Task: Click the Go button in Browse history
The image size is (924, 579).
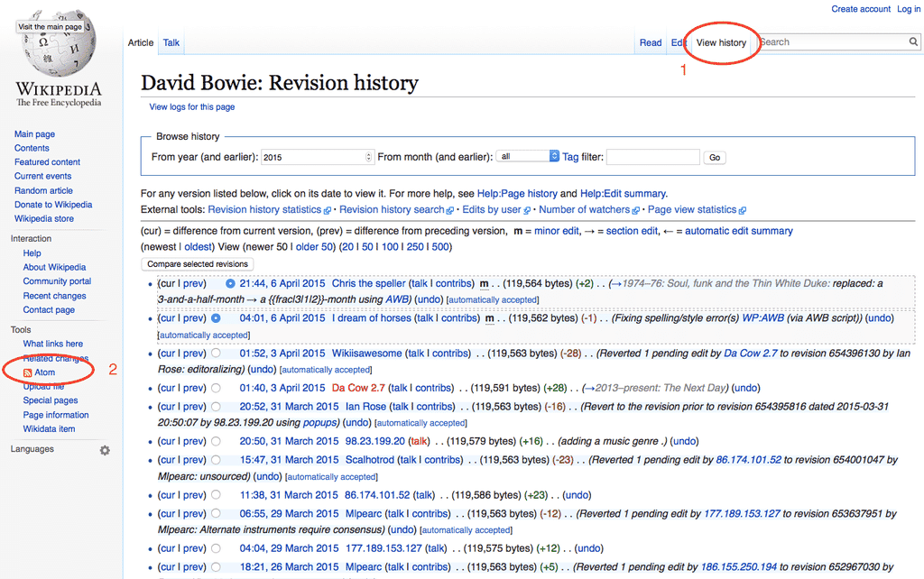Action: click(x=715, y=157)
